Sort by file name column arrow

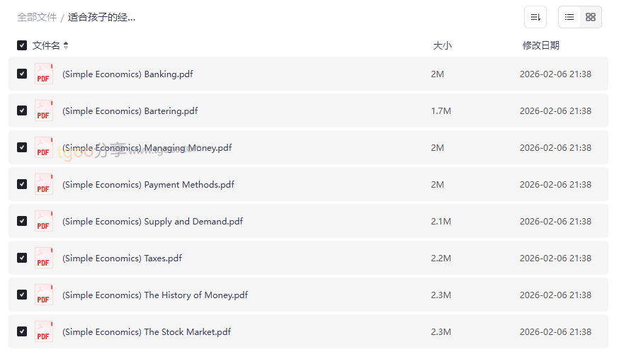[66, 45]
